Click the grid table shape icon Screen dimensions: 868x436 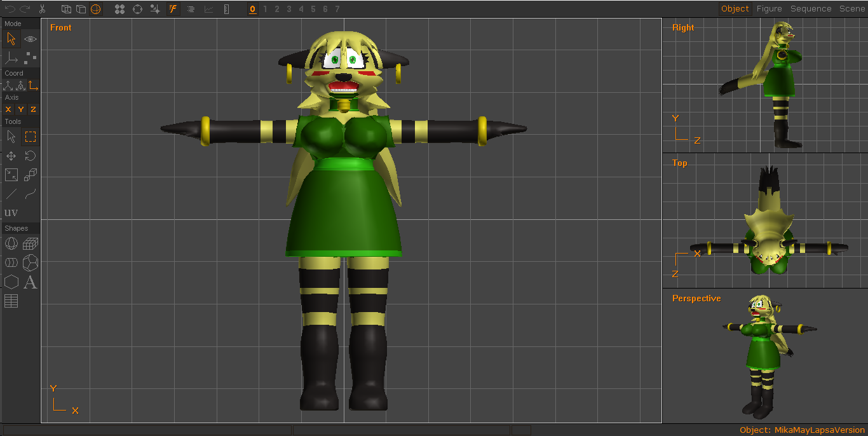(x=11, y=301)
